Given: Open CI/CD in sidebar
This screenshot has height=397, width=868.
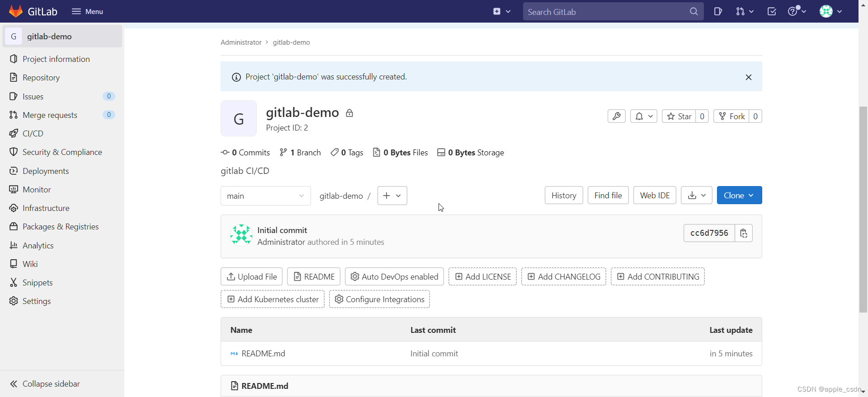Looking at the screenshot, I should [x=62, y=134].
